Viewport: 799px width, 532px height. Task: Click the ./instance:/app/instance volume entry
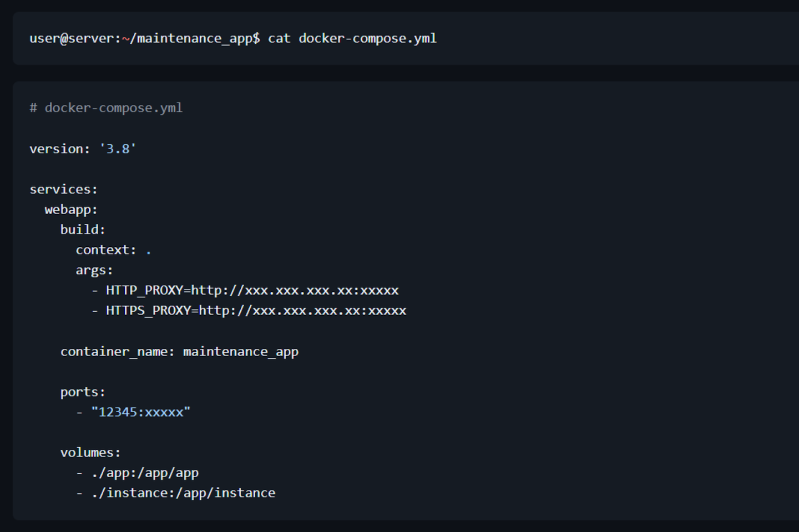click(x=183, y=493)
